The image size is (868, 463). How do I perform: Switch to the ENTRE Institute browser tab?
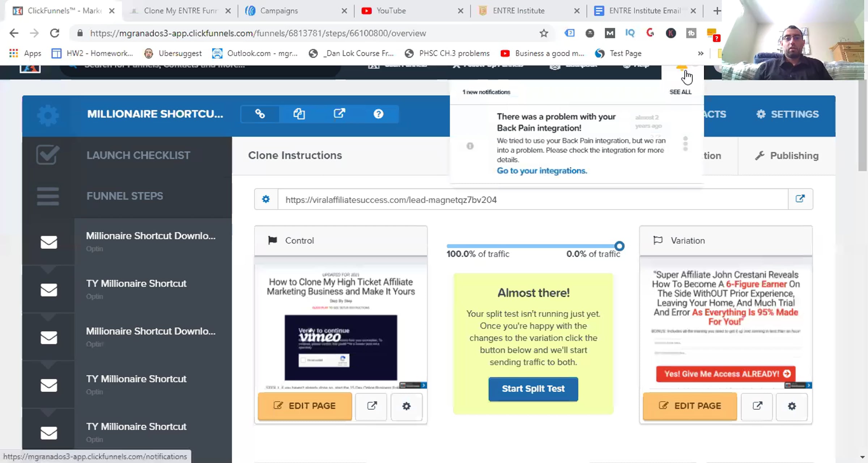[529, 11]
